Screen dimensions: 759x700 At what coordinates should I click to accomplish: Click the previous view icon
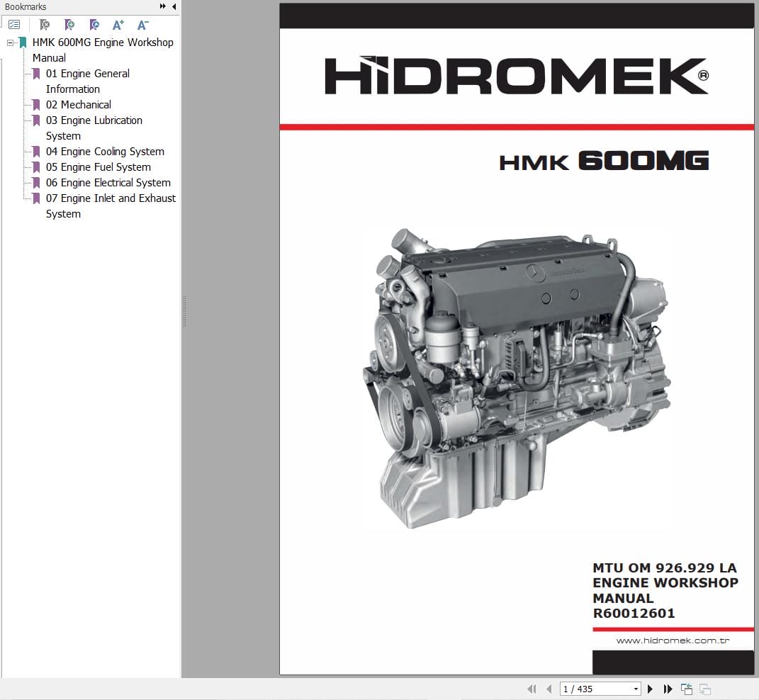coord(687,689)
